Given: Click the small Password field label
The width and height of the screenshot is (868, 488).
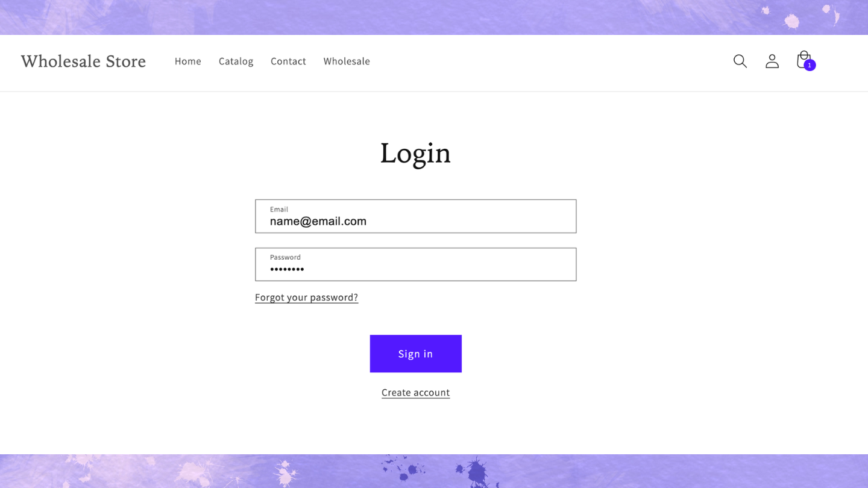Looking at the screenshot, I should click(x=285, y=257).
